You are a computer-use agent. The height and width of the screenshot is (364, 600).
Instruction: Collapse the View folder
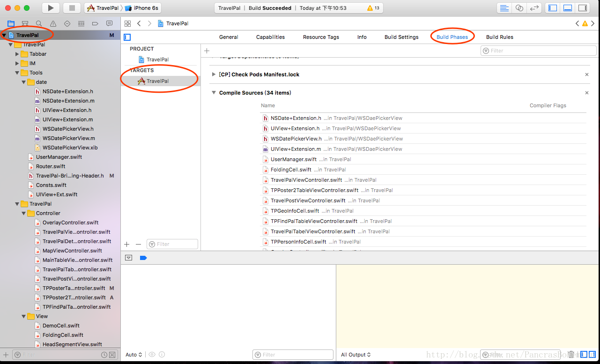pyautogui.click(x=24, y=316)
